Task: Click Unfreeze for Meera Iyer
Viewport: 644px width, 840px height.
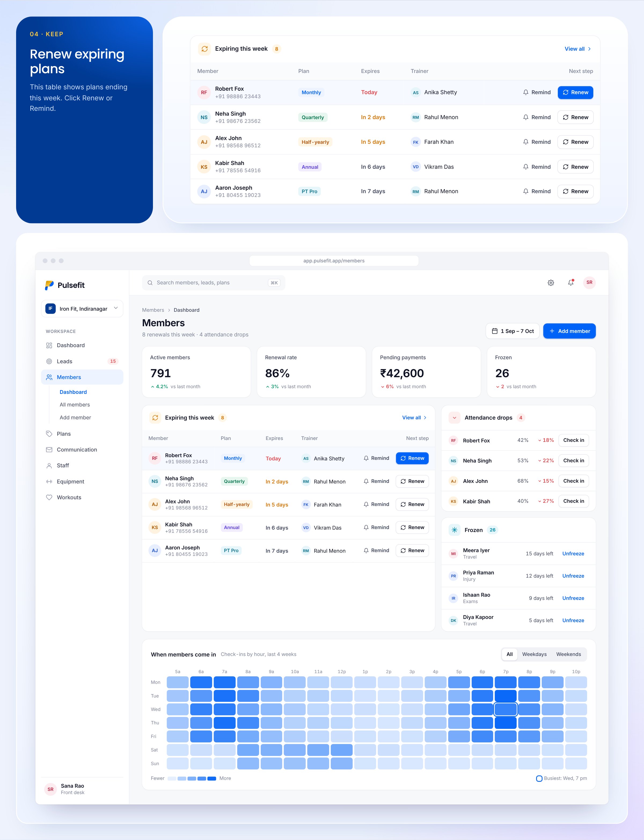Action: point(573,554)
